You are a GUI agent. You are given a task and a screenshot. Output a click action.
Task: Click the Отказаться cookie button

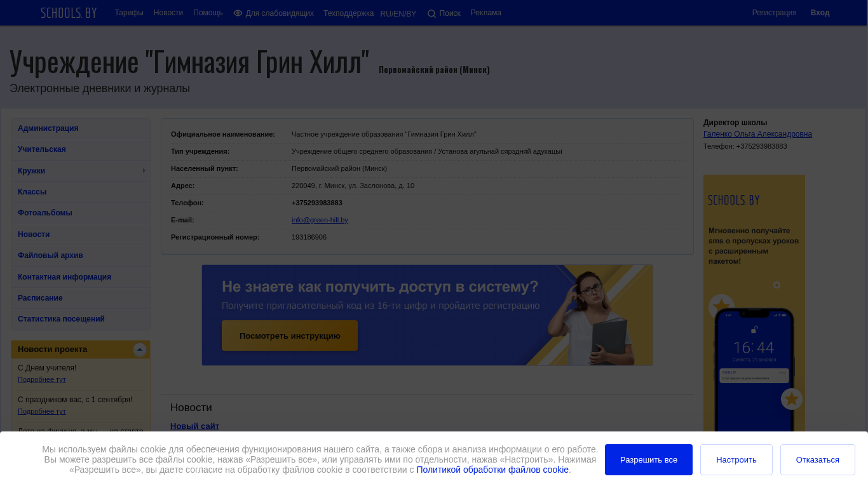[x=818, y=459]
